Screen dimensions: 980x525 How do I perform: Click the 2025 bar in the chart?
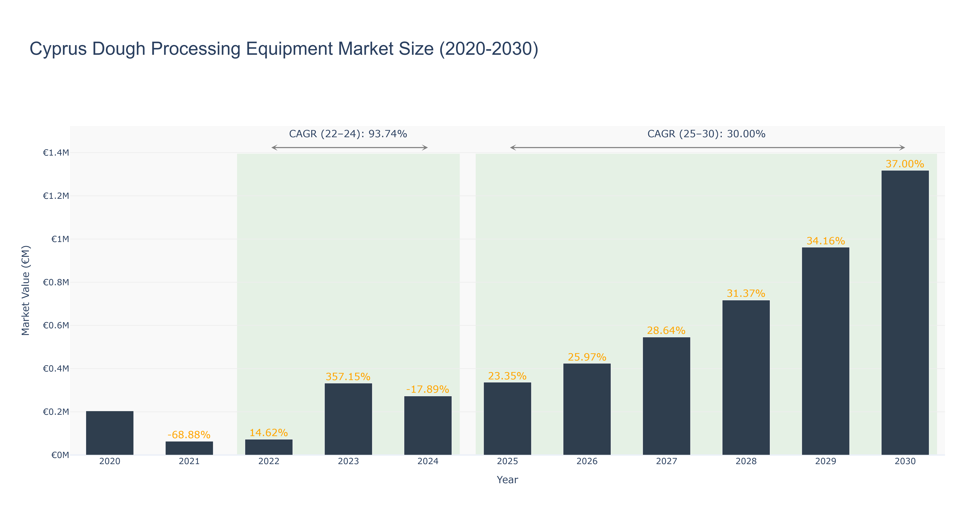click(507, 418)
